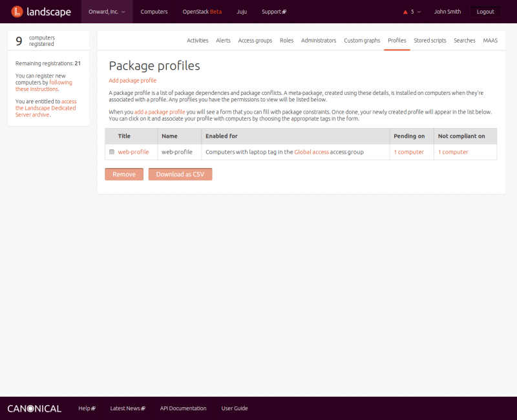Select the MAAS tab
Viewport: 517px width, 420px height.
490,40
